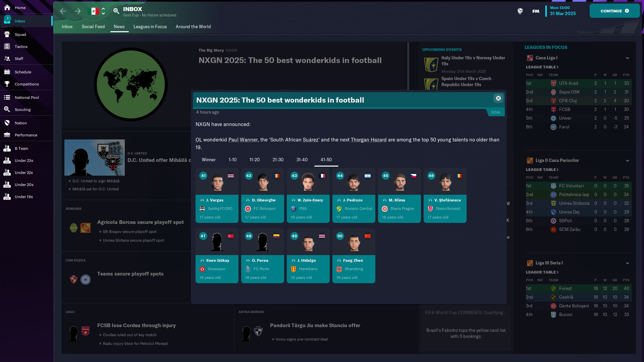Click UTA Arad row in league table
644x362 pixels.
pos(579,83)
